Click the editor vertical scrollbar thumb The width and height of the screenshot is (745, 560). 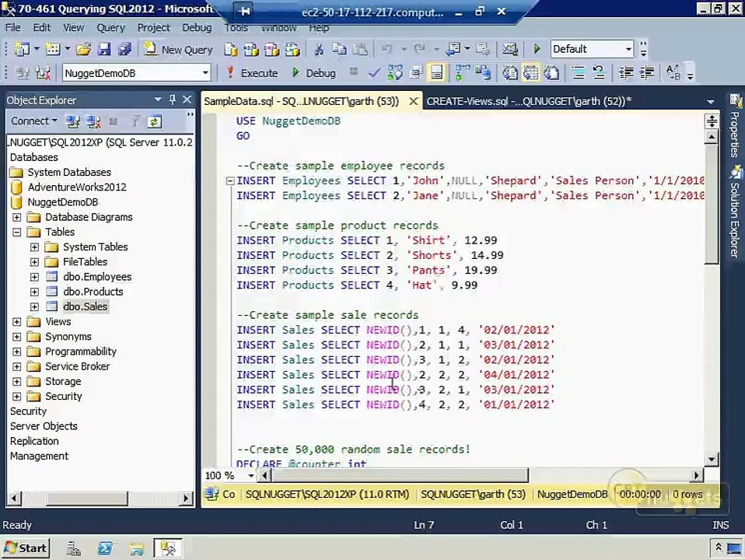click(712, 204)
